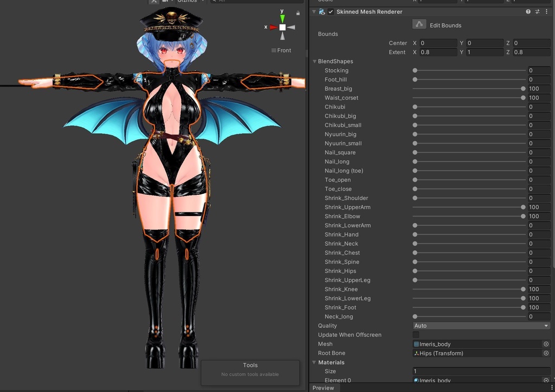The height and width of the screenshot is (392, 555).
Task: Click the Shrink_Spine label
Action: (341, 262)
